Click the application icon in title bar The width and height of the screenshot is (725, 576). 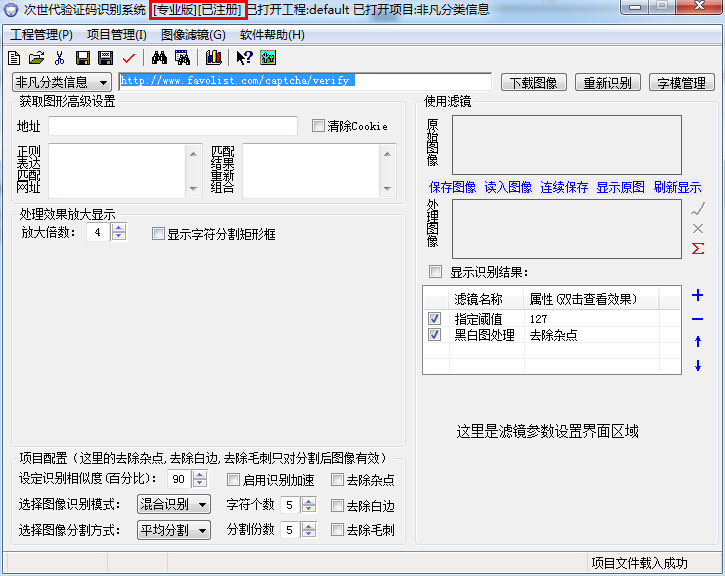click(x=11, y=9)
